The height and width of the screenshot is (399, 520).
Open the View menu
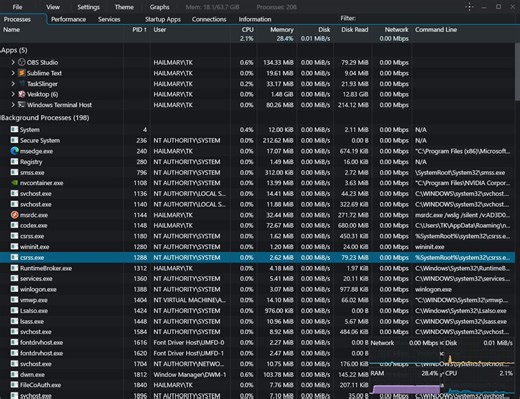pyautogui.click(x=53, y=7)
